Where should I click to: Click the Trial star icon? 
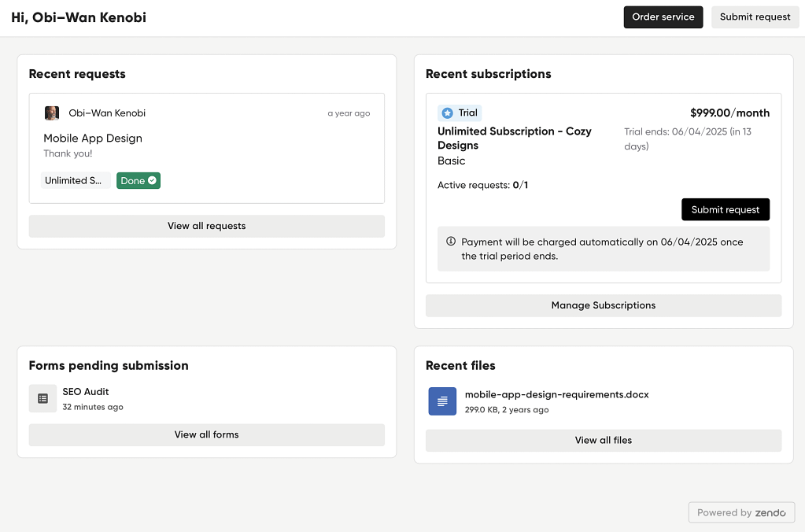(x=447, y=113)
